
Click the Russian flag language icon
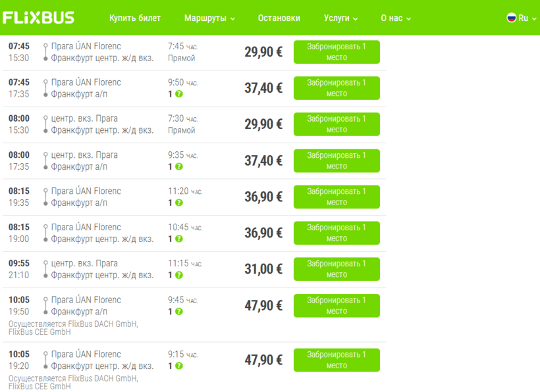click(512, 18)
